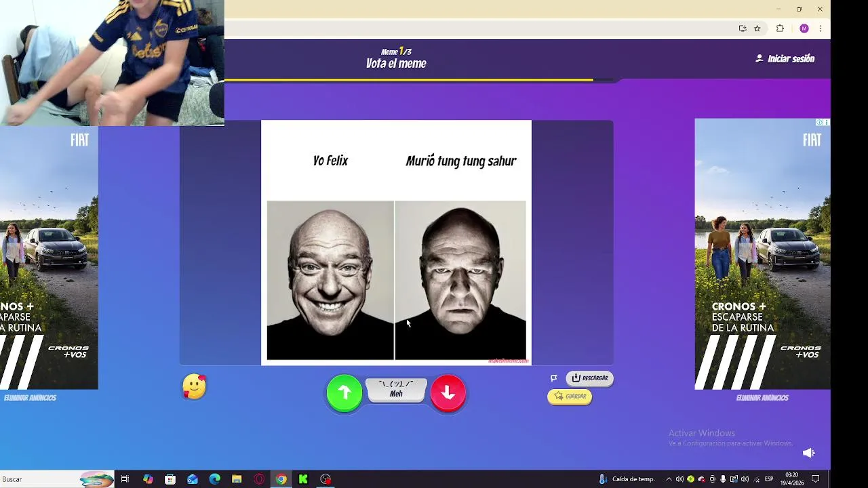
Task: Switch keyboard language ESP
Action: 769,479
